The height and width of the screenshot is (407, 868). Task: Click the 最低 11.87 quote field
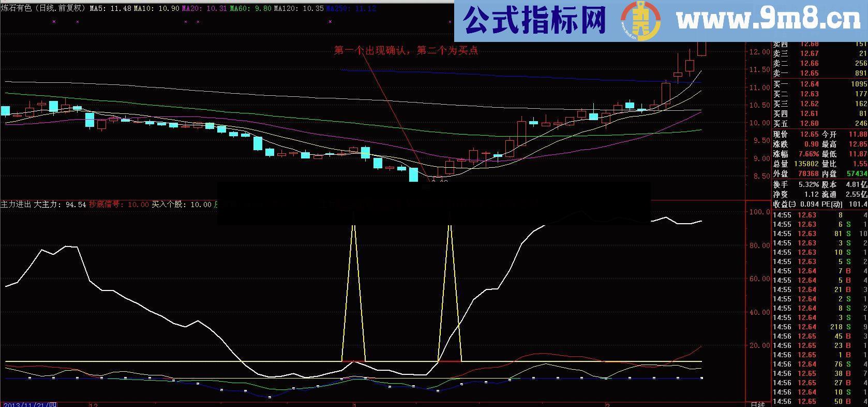coord(845,154)
